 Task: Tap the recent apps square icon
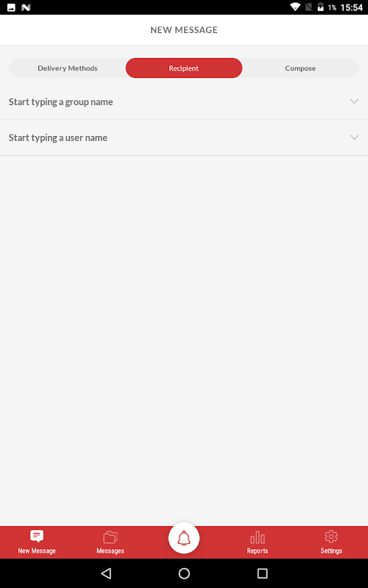coord(262,573)
